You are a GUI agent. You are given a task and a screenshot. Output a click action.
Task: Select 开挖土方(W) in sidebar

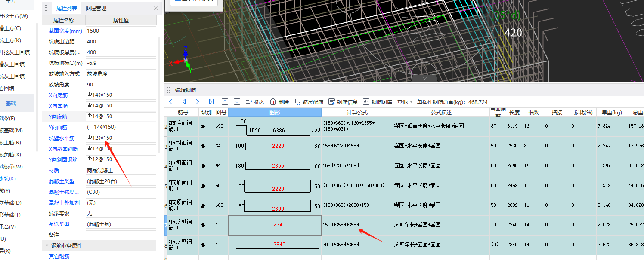coord(14,16)
